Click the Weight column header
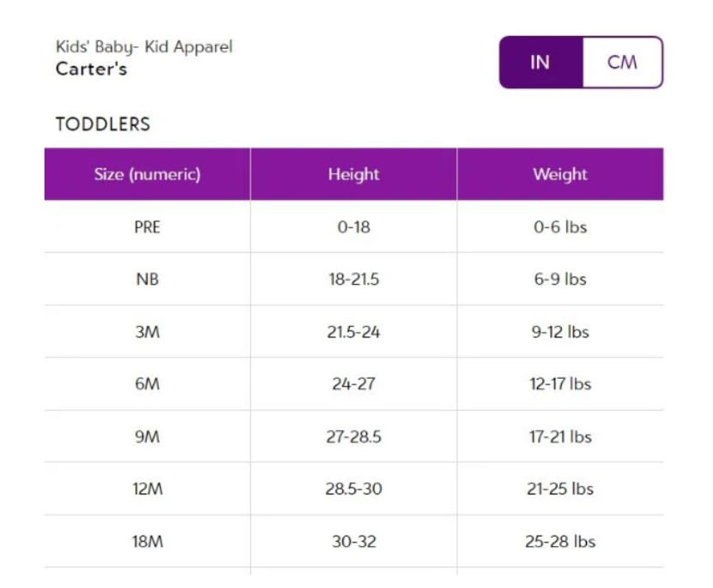The width and height of the screenshot is (713, 588). tap(560, 174)
